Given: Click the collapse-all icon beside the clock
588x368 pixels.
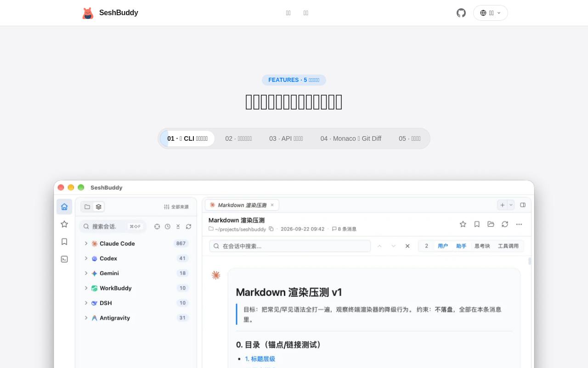Looking at the screenshot, I should (x=178, y=226).
